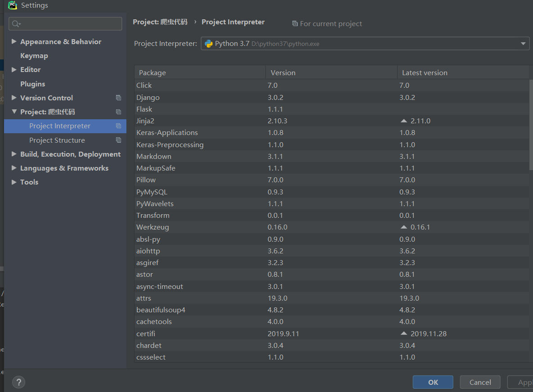Click the PyCharm logo in title bar
This screenshot has width=533, height=392.
click(13, 5)
